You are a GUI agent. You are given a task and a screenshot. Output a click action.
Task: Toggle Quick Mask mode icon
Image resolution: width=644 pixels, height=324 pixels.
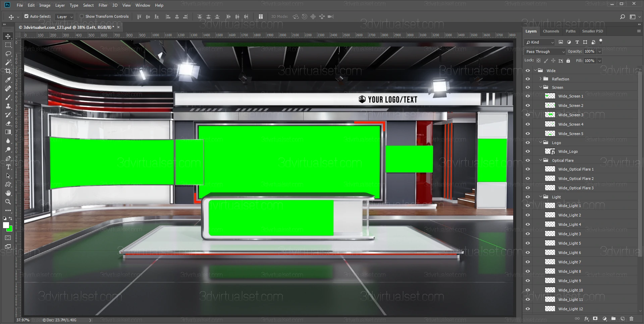[8, 238]
